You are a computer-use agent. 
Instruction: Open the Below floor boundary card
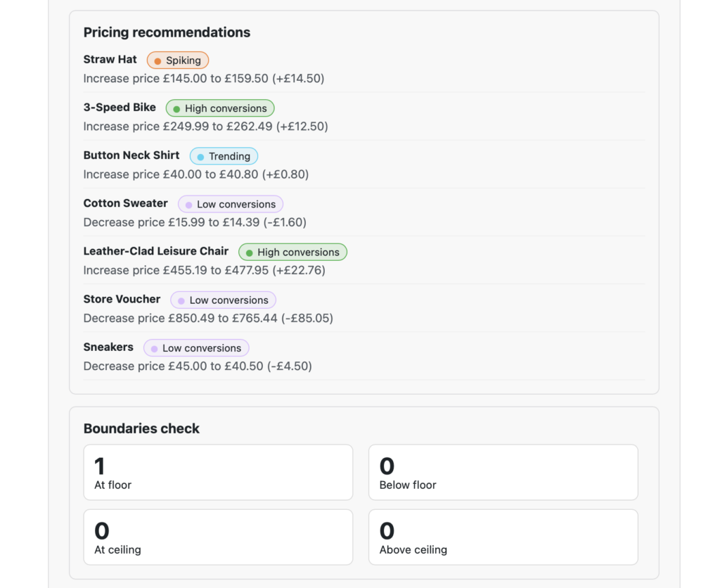503,472
